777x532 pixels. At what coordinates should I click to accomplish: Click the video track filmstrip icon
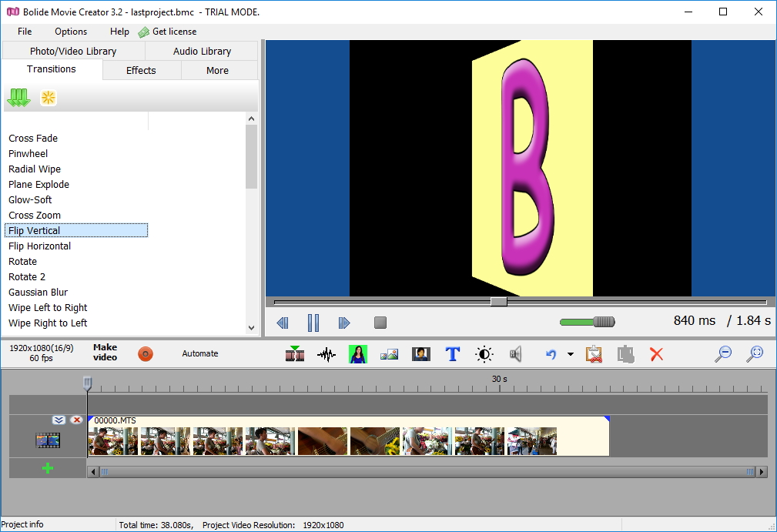[48, 440]
